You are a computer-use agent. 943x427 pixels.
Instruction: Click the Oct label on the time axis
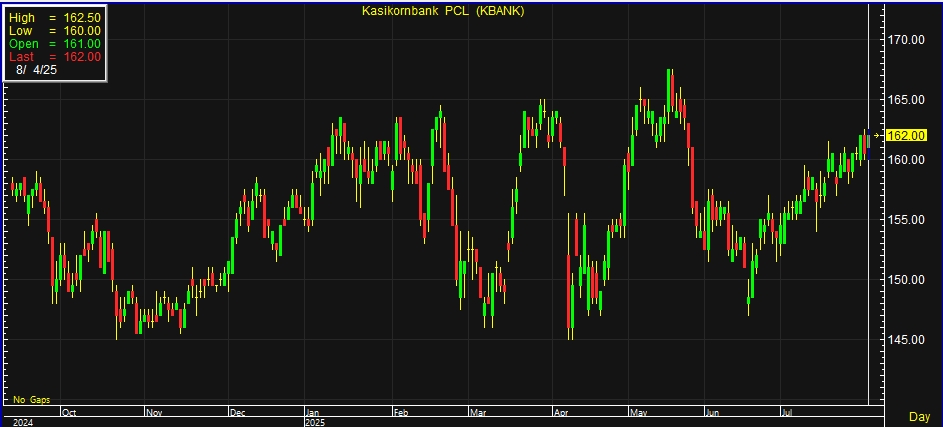[69, 413]
